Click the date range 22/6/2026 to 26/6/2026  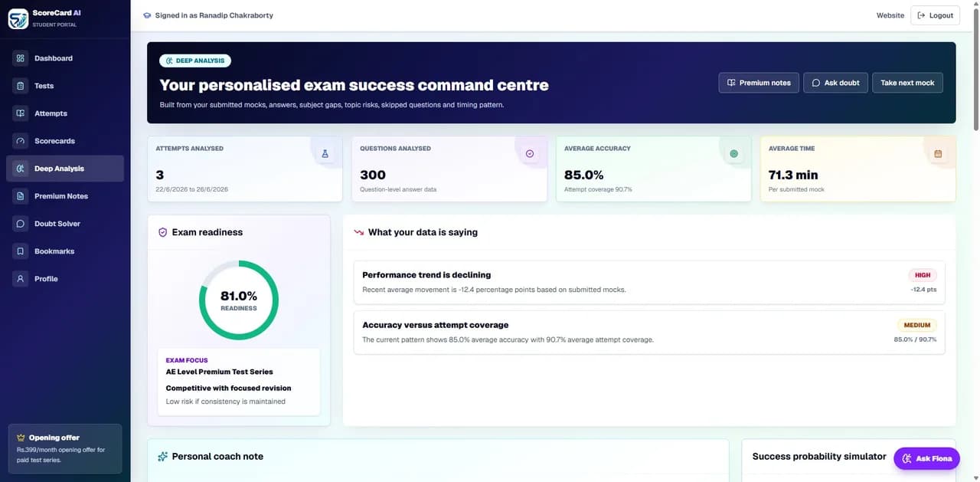click(x=191, y=189)
